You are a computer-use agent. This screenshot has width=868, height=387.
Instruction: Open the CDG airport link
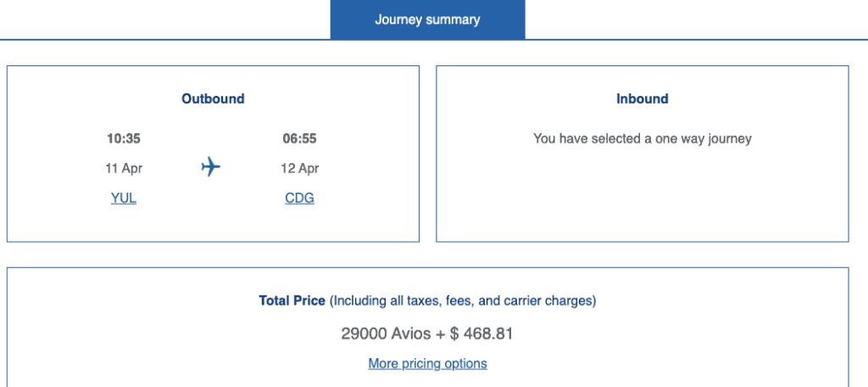300,198
